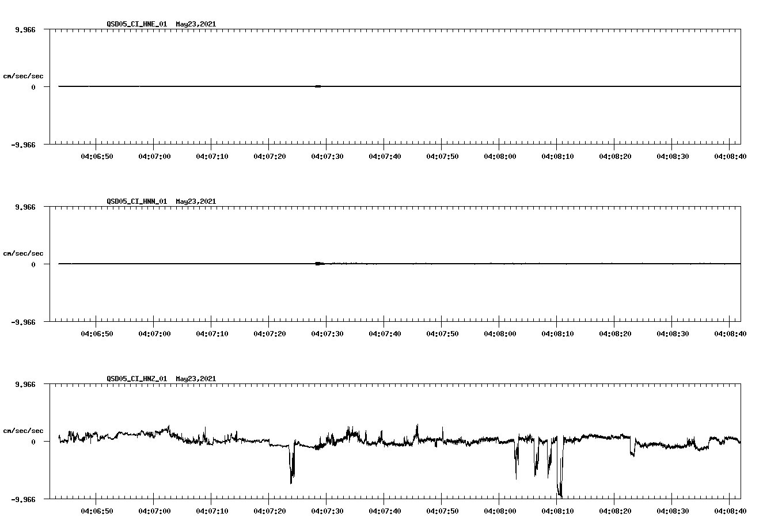This screenshot has height=532, width=782.
Task: Click 04:07:10 time label under HNE plot
Action: point(212,157)
